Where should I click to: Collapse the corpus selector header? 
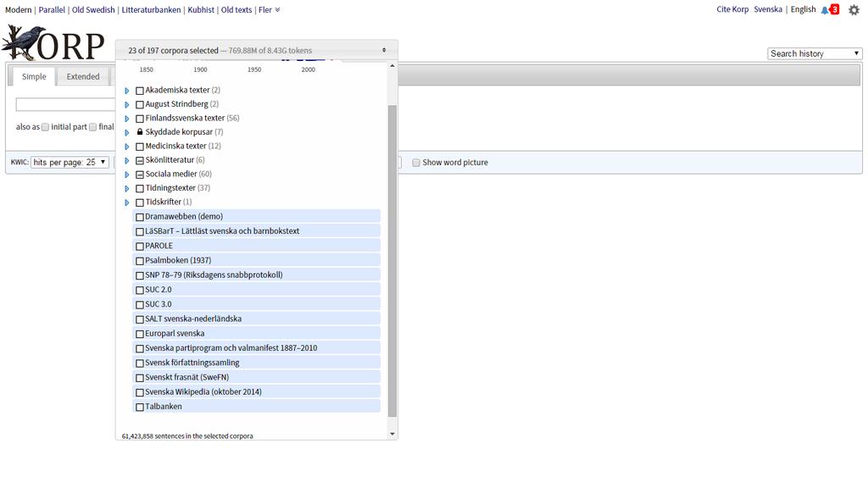click(x=256, y=50)
